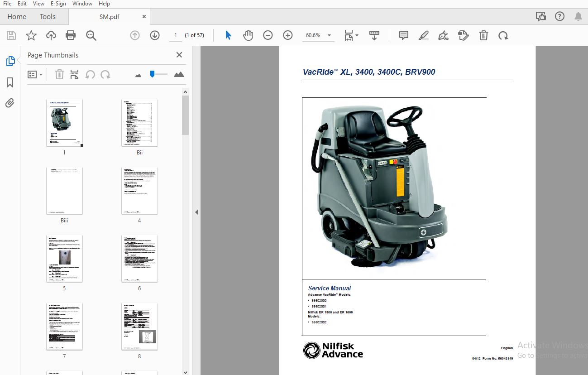Expand the fit page options dropdown arrow
The height and width of the screenshot is (375, 588).
coord(357,35)
